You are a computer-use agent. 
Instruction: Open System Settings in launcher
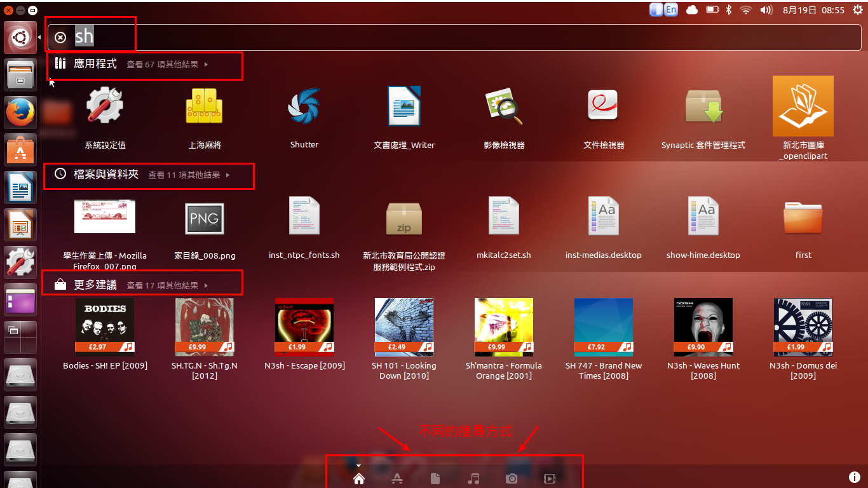[20, 262]
